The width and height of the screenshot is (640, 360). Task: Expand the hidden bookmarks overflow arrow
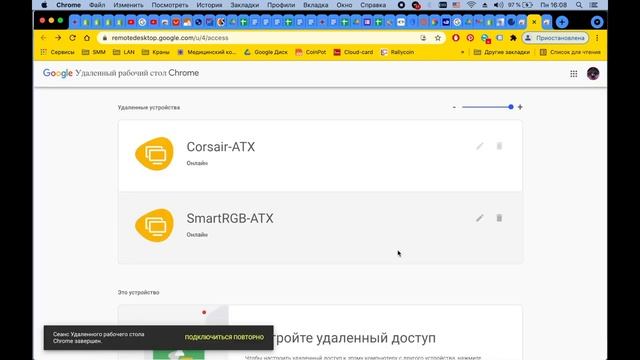coord(462,52)
